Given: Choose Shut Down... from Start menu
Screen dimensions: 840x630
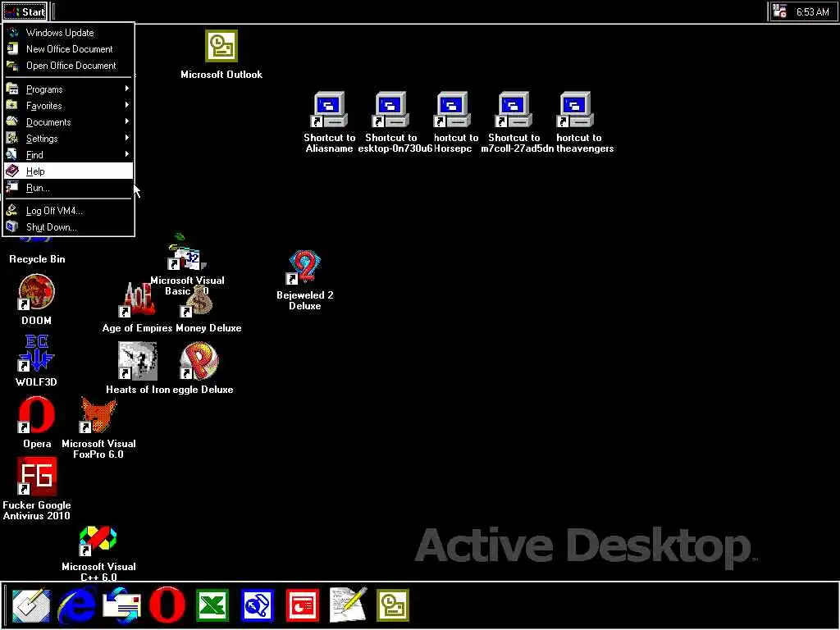Looking at the screenshot, I should 69,227.
